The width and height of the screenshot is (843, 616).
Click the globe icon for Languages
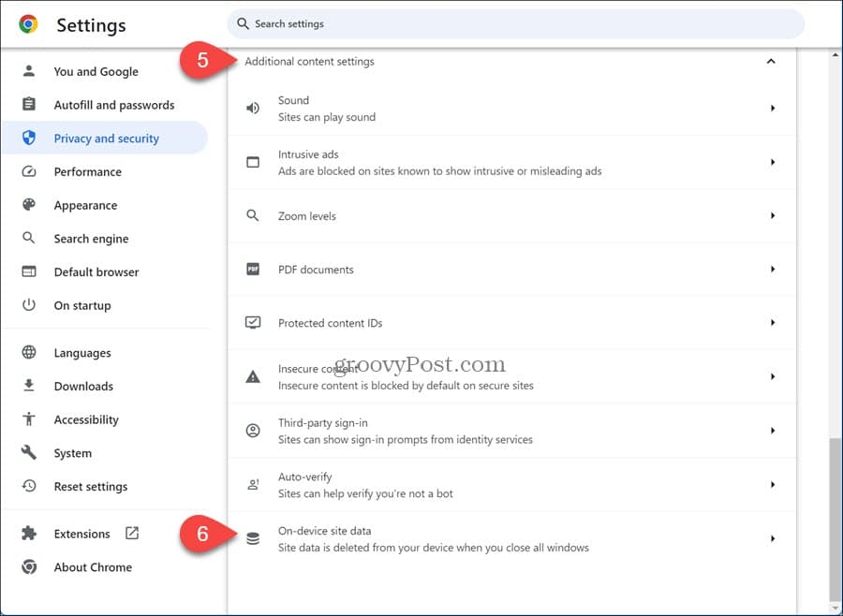coord(29,352)
